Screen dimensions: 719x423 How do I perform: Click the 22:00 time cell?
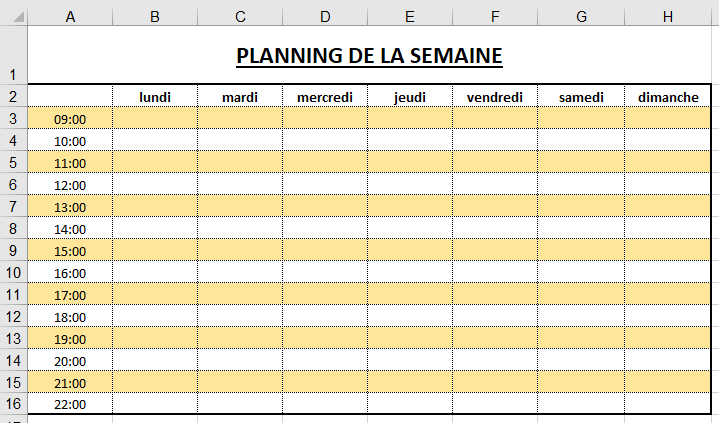70,405
